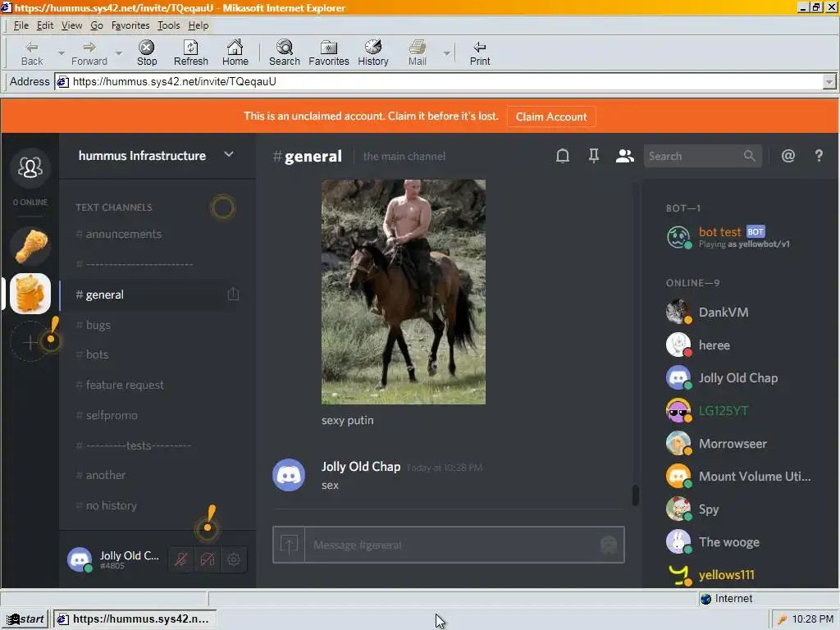Expand the hummus Infrastructure server menu

pyautogui.click(x=229, y=155)
